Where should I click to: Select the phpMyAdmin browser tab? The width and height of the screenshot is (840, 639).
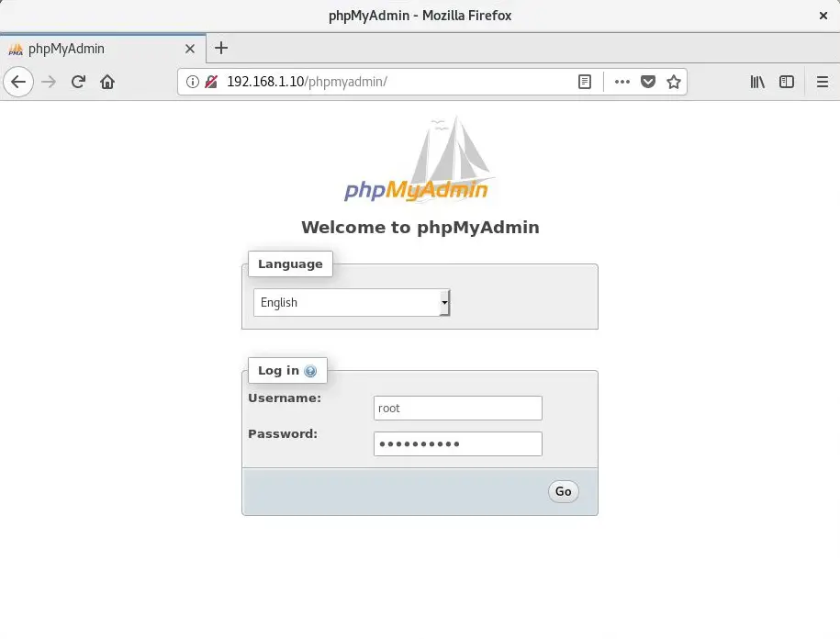tap(103, 49)
